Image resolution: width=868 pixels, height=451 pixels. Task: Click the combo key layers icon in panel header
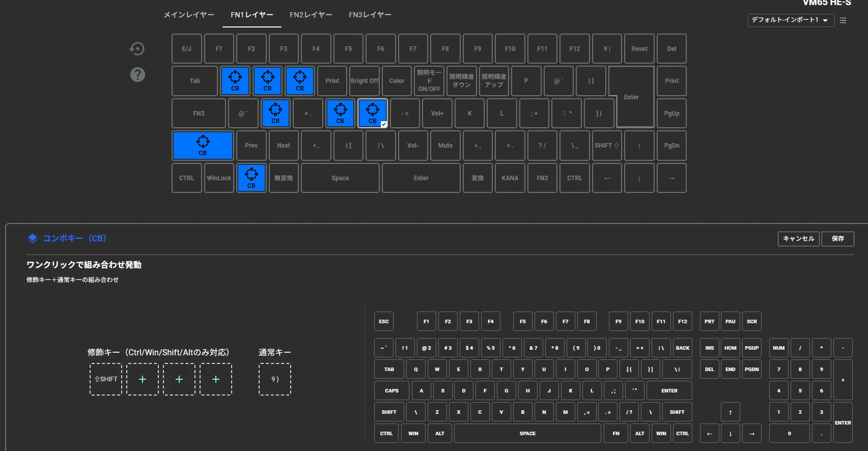(33, 238)
